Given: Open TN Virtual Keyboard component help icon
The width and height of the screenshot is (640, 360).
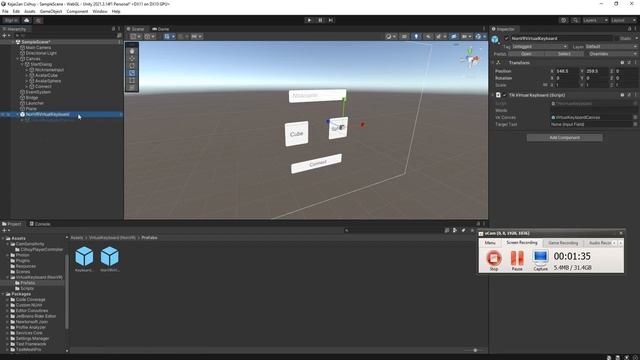Looking at the screenshot, I should tap(622, 95).
